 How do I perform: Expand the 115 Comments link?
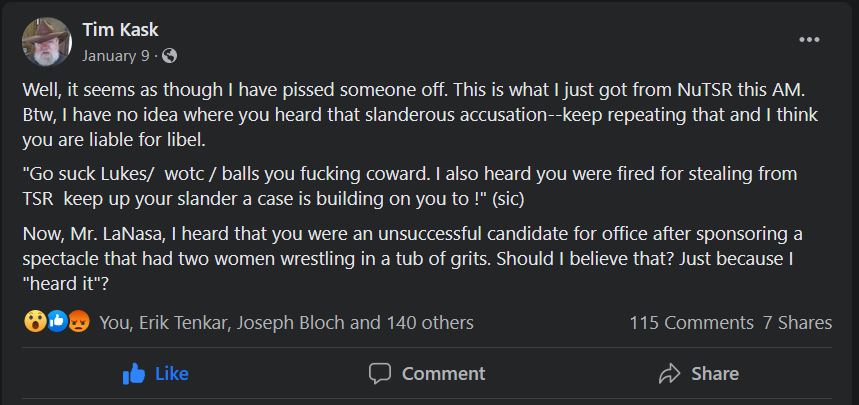point(691,322)
